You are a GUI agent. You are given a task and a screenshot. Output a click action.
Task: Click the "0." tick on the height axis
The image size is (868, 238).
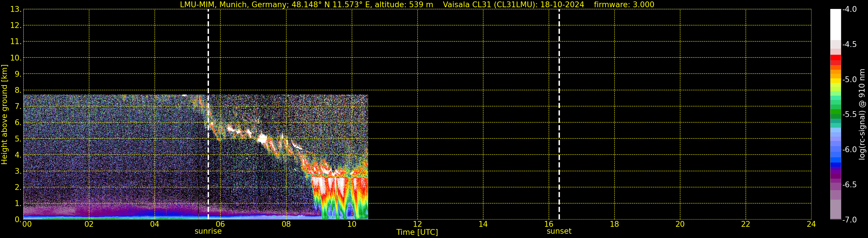pyautogui.click(x=18, y=220)
